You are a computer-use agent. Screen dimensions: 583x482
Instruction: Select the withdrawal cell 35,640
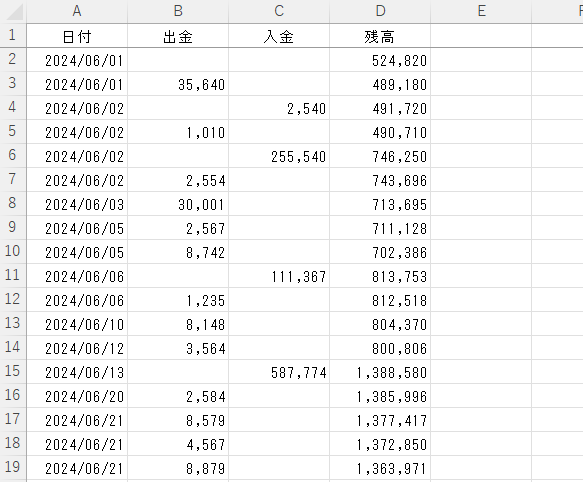point(178,84)
